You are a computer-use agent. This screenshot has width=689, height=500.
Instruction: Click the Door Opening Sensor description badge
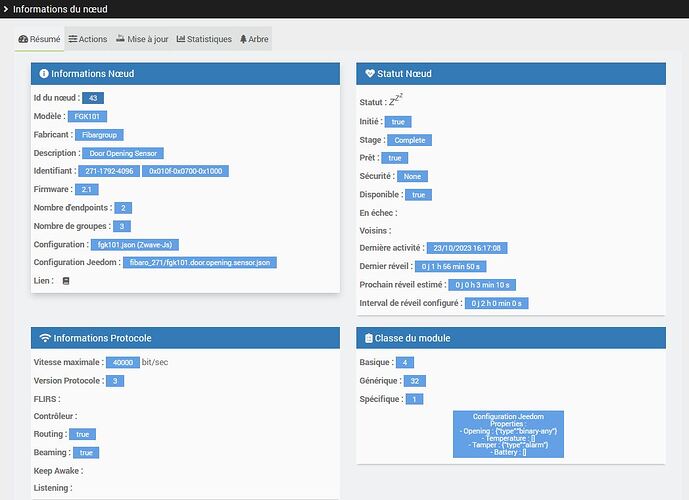click(x=123, y=153)
